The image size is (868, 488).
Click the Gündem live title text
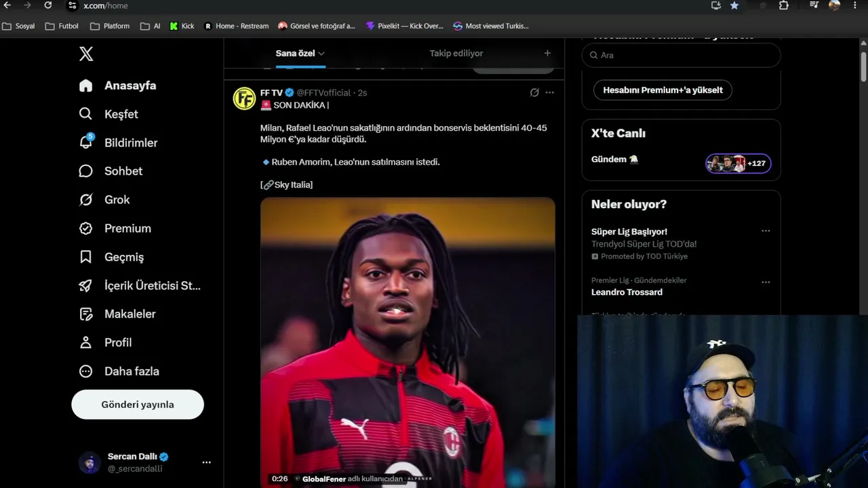(x=614, y=159)
